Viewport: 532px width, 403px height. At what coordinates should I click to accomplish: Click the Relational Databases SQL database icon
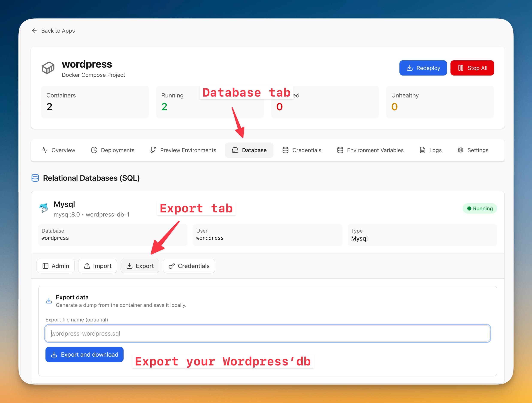35,178
